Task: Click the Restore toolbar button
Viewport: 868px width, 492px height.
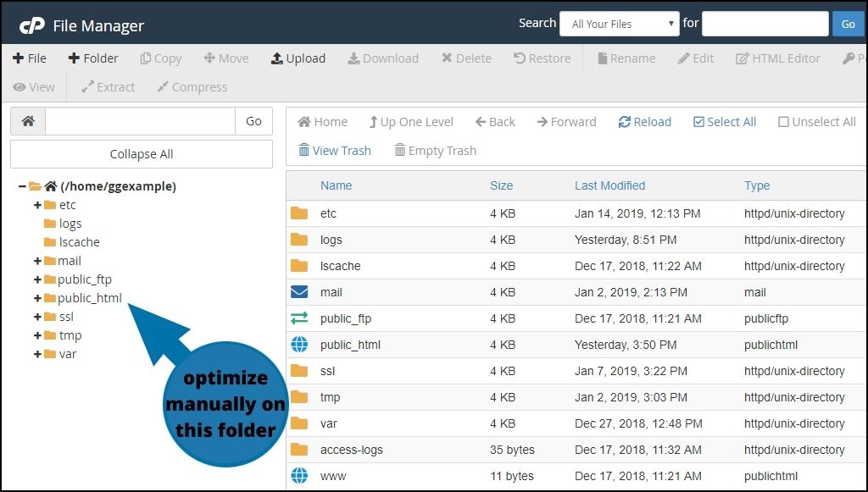Action: (542, 58)
